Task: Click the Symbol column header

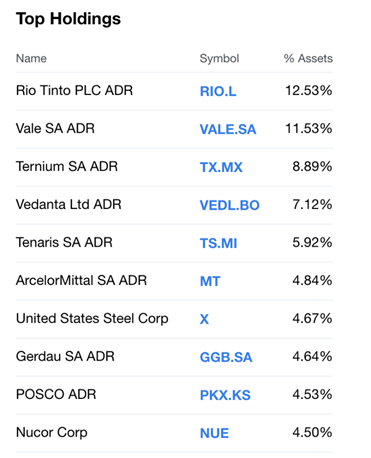Action: point(219,59)
